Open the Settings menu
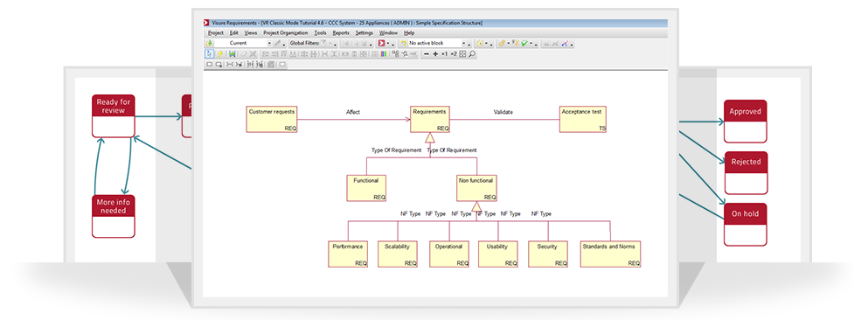This screenshot has height=334, width=868. pyautogui.click(x=365, y=33)
